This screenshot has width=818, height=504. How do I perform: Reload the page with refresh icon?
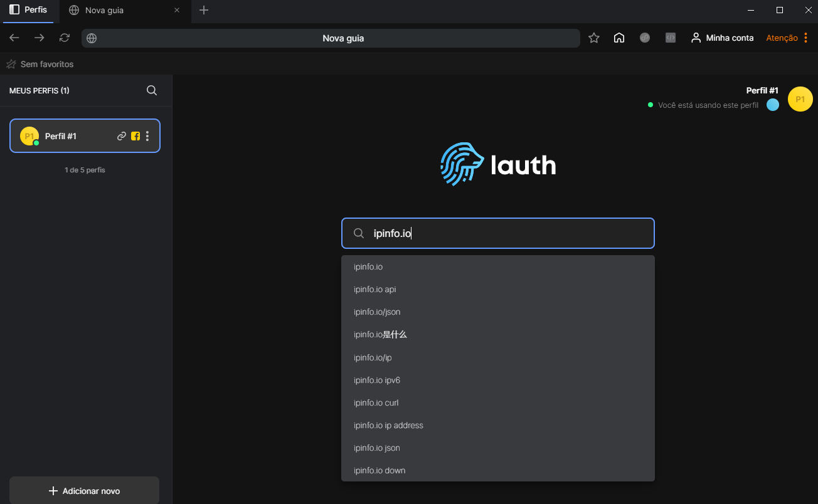tap(64, 38)
